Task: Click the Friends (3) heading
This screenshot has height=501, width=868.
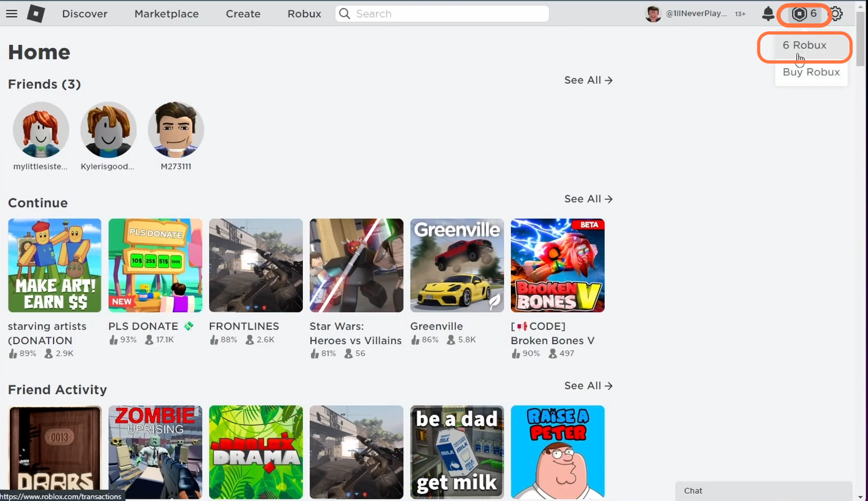Action: pyautogui.click(x=44, y=84)
